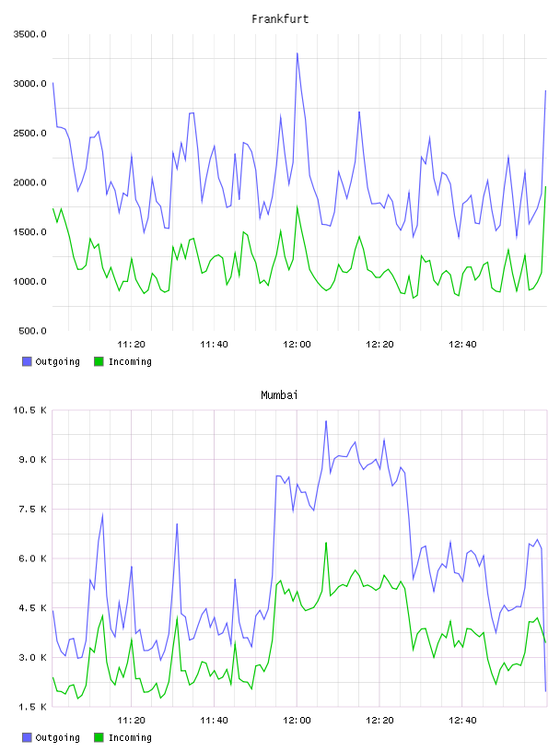Click the 6.0 K axis value in Mumbai chart
This screenshot has width=560, height=752.
click(32, 558)
